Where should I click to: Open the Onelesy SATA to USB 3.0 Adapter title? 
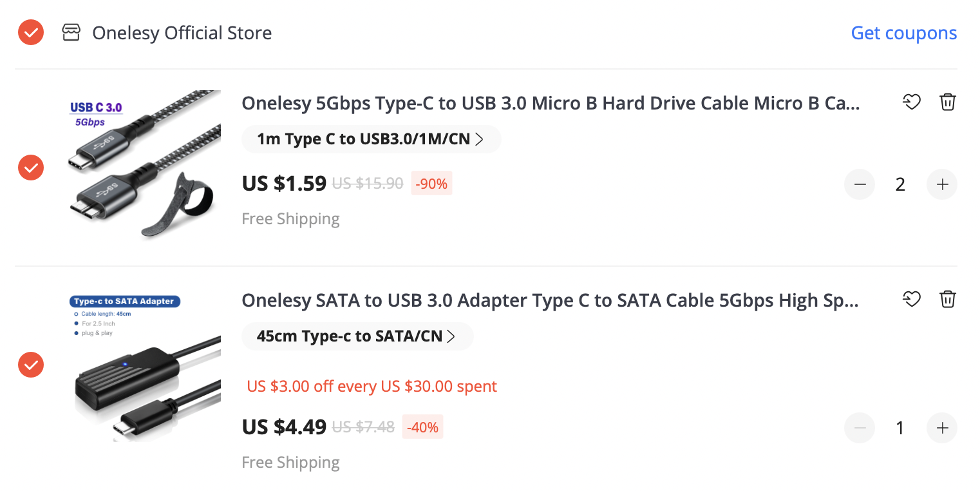(551, 300)
